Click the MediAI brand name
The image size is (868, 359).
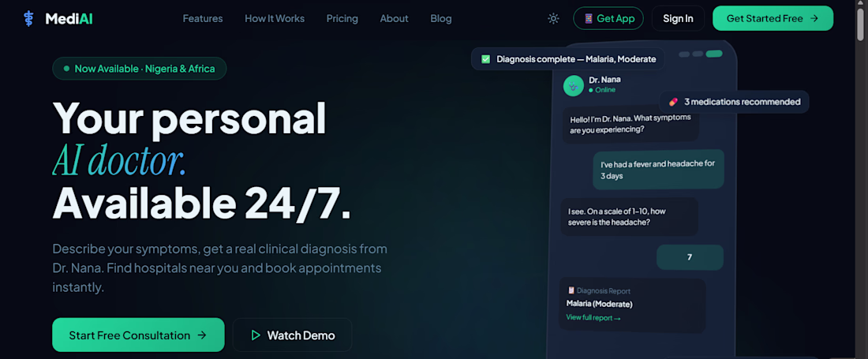pyautogui.click(x=69, y=18)
